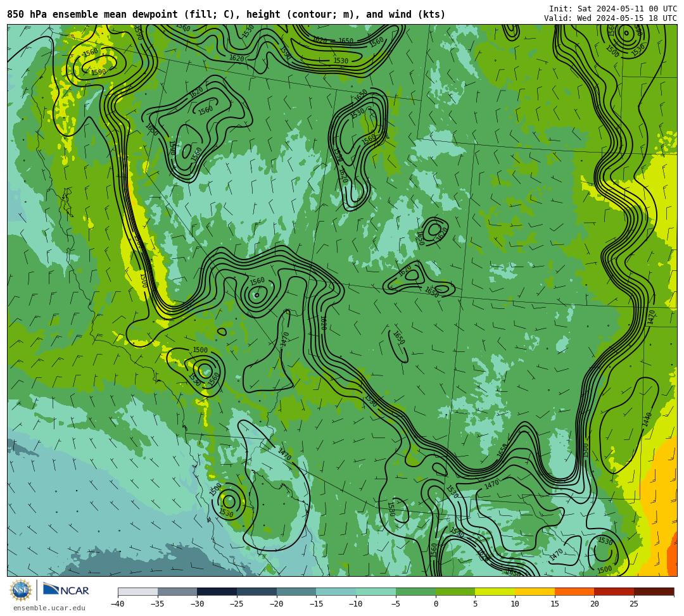Click the 20 to 25 red colorbar swatch
Image resolution: width=684 pixels, height=616 pixels.
click(x=614, y=591)
